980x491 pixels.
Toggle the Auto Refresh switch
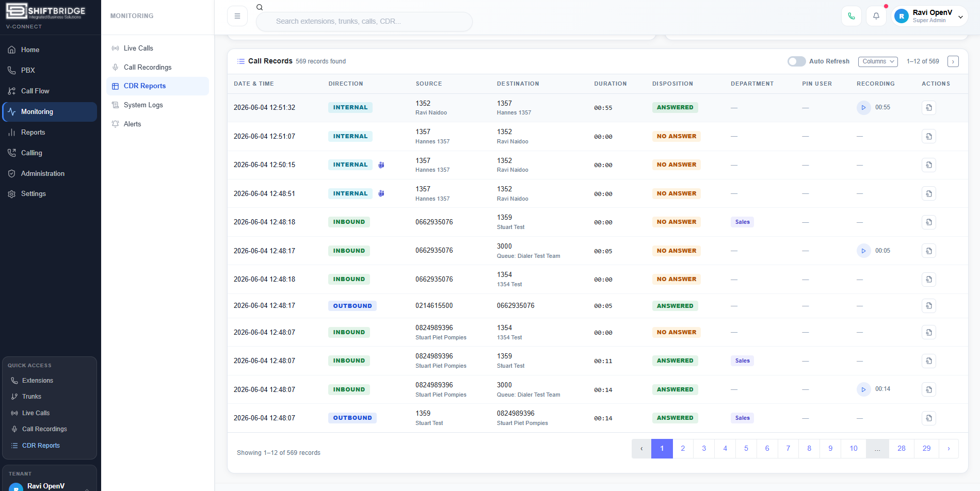pyautogui.click(x=796, y=61)
